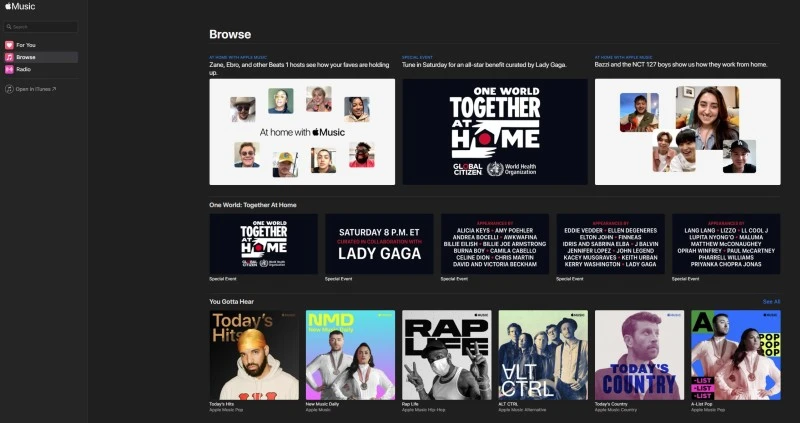Click the search magnifier icon

tap(9, 27)
